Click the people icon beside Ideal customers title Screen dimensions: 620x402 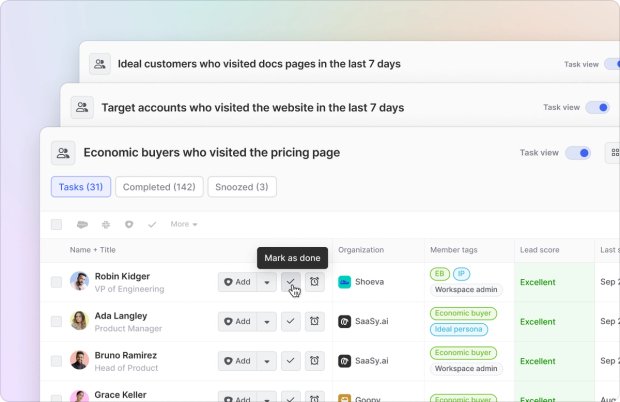[100, 64]
